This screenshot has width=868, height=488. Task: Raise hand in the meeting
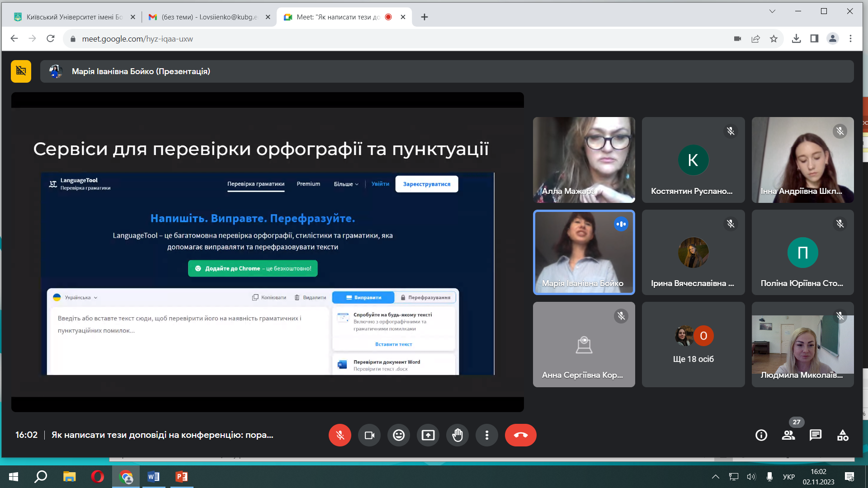tap(458, 435)
